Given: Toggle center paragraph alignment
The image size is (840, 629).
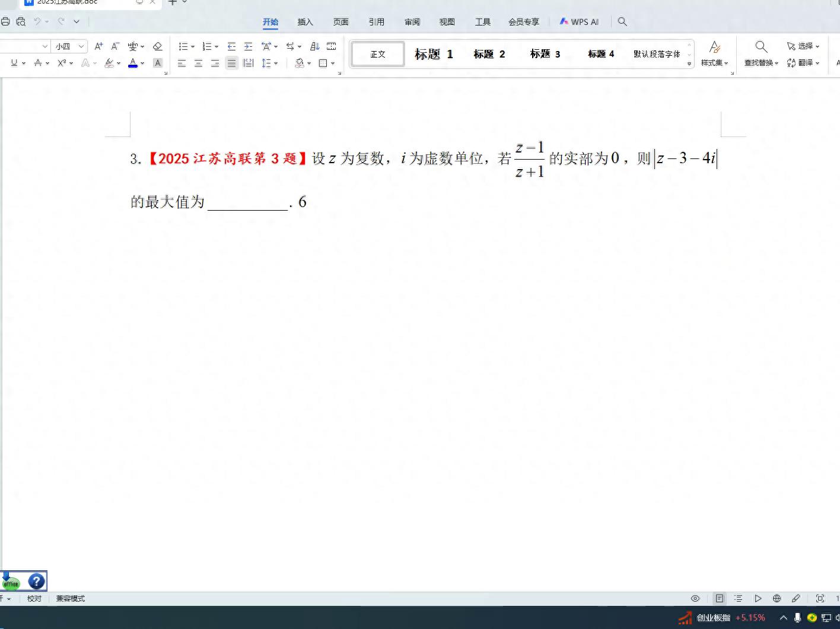Looking at the screenshot, I should pos(198,63).
